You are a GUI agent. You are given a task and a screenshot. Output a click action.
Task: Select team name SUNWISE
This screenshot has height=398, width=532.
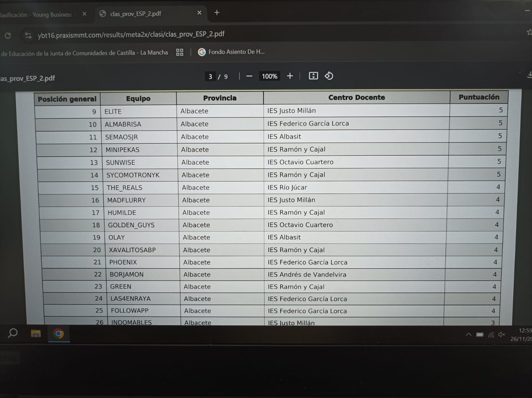pos(121,162)
